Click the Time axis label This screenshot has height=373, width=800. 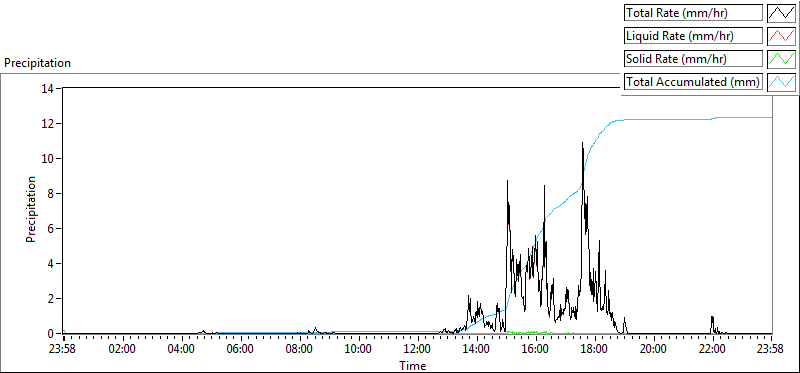click(x=412, y=365)
